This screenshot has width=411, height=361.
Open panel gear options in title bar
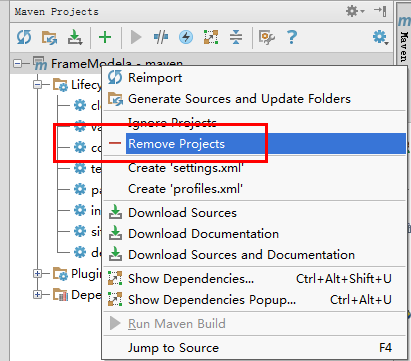coord(355,11)
